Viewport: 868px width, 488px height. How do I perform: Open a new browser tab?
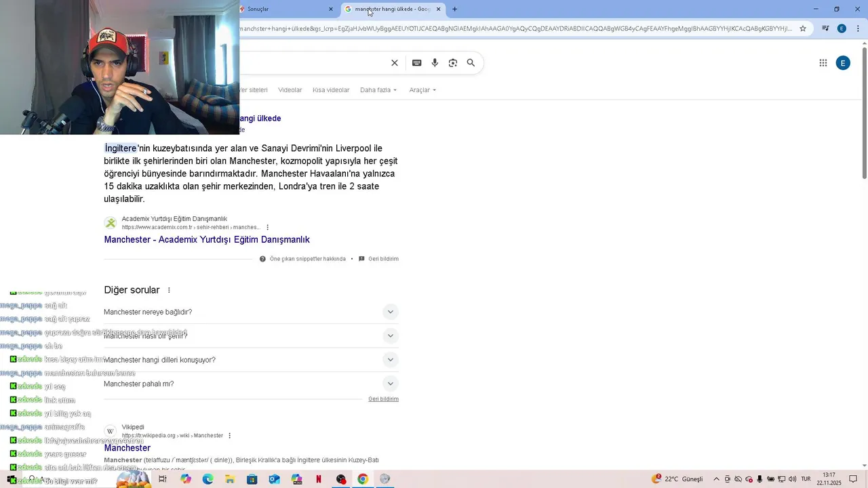point(454,9)
